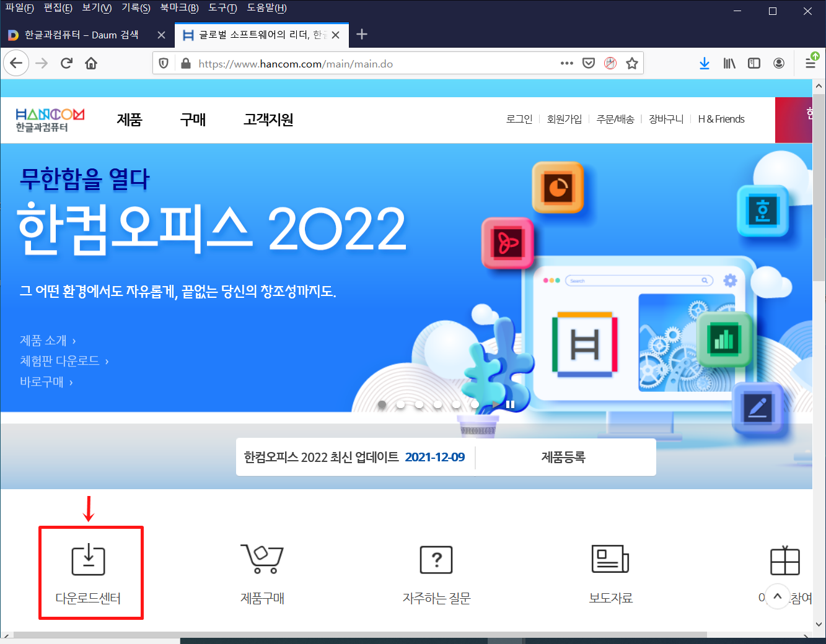Viewport: 826px width, 644px height.
Task: Reload the page with the refresh icon
Action: pyautogui.click(x=66, y=63)
